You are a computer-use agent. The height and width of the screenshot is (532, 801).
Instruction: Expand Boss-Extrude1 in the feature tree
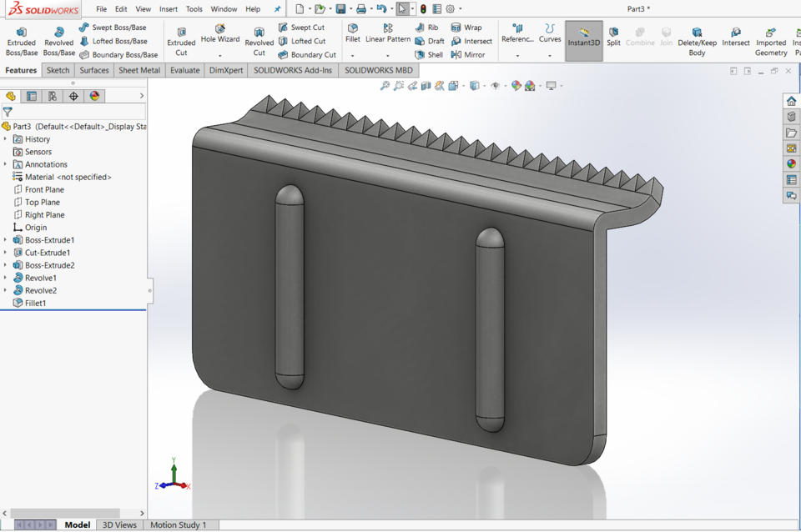[6, 239]
